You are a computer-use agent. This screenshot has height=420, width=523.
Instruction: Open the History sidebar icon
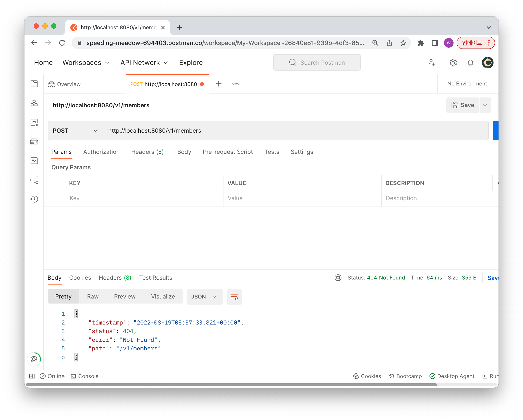pos(34,199)
